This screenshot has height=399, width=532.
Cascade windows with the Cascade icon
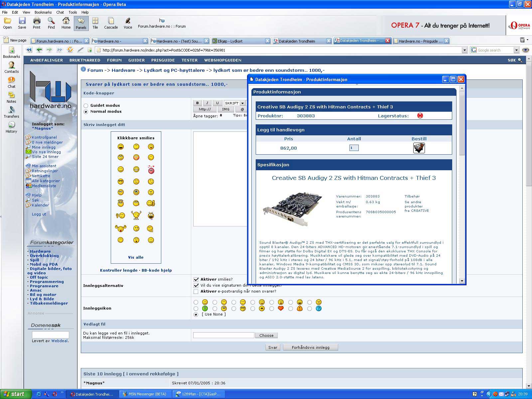[x=111, y=23]
